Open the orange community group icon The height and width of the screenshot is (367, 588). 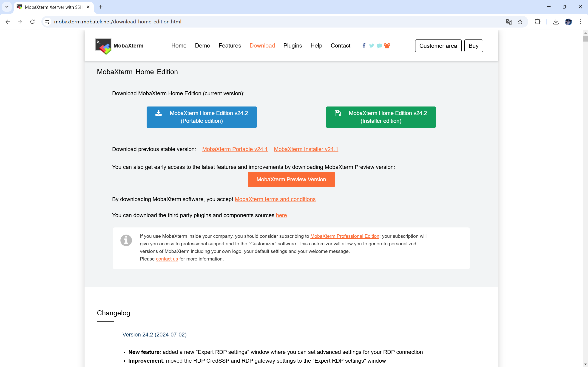point(387,45)
